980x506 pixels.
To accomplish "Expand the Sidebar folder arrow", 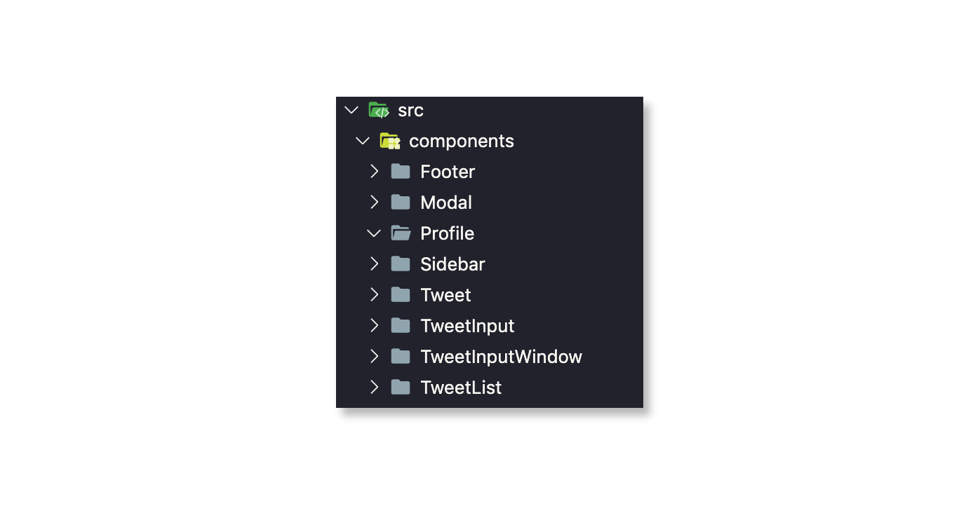I will [374, 264].
